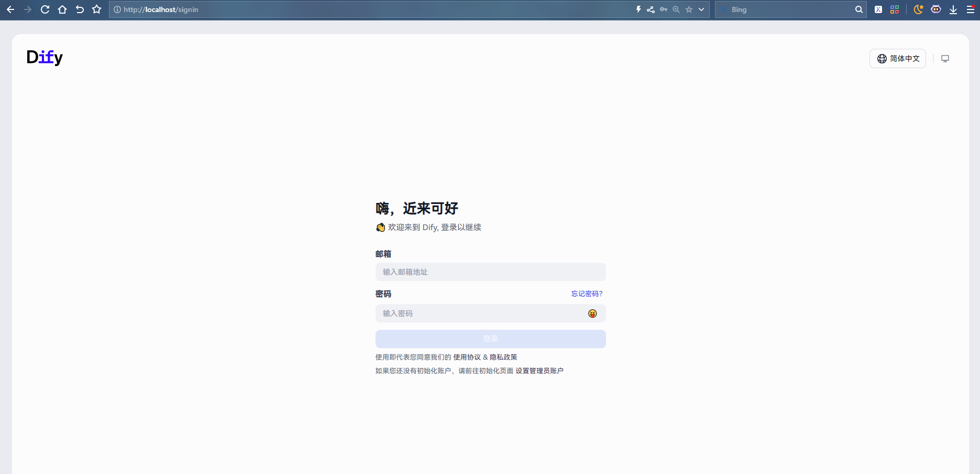Viewport: 980px width, 474px height.
Task: Click the 设置管理员账户 link
Action: coord(539,371)
